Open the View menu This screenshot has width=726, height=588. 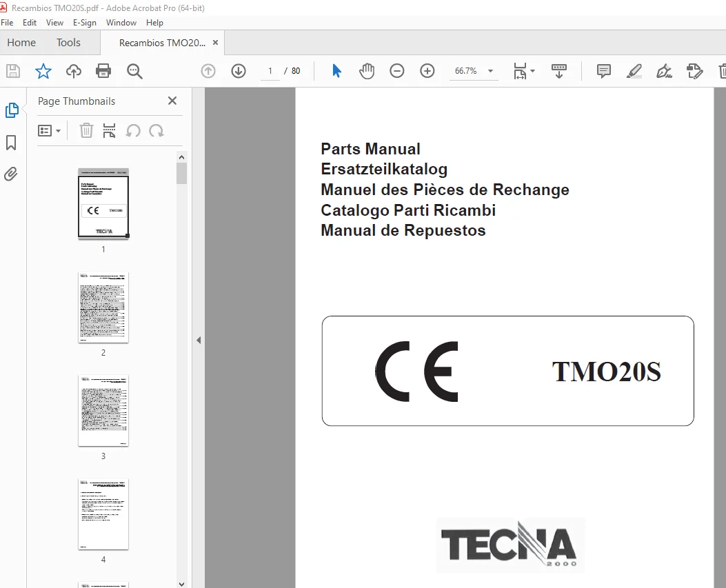[x=54, y=22]
